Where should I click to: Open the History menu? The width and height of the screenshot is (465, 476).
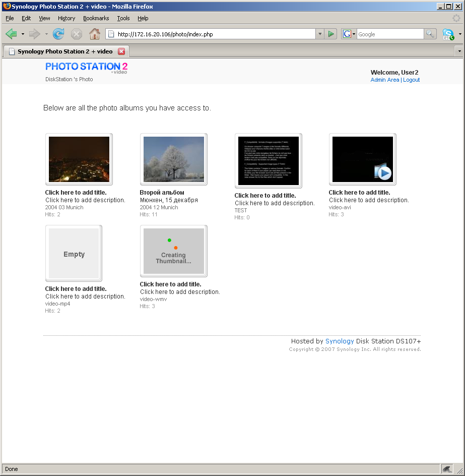[67, 18]
